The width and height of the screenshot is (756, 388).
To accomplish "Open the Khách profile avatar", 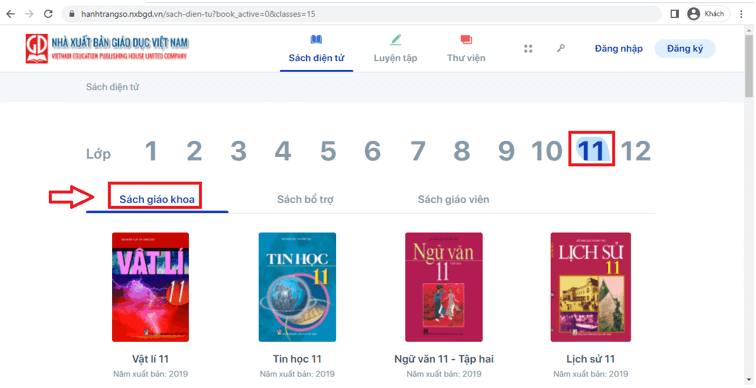I will [x=693, y=14].
